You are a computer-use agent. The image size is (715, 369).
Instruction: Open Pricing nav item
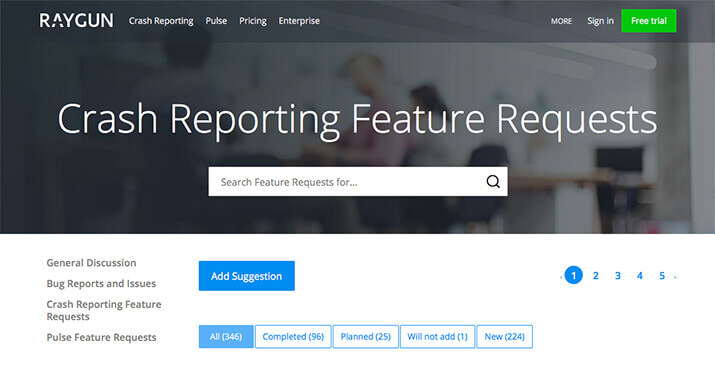click(x=253, y=21)
